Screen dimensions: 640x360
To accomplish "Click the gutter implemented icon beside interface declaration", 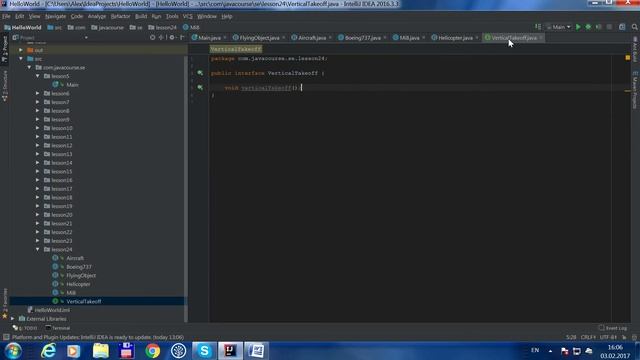I will click(200, 73).
